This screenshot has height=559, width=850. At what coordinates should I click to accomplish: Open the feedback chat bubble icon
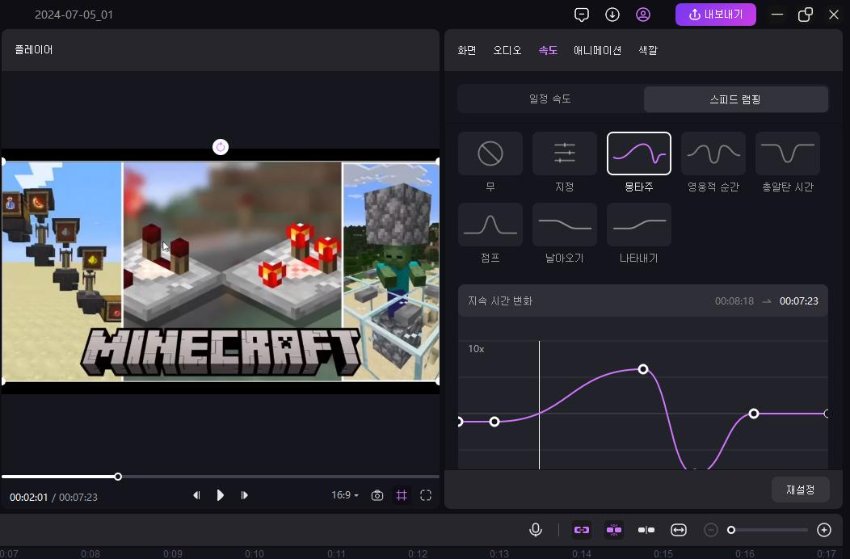[581, 15]
